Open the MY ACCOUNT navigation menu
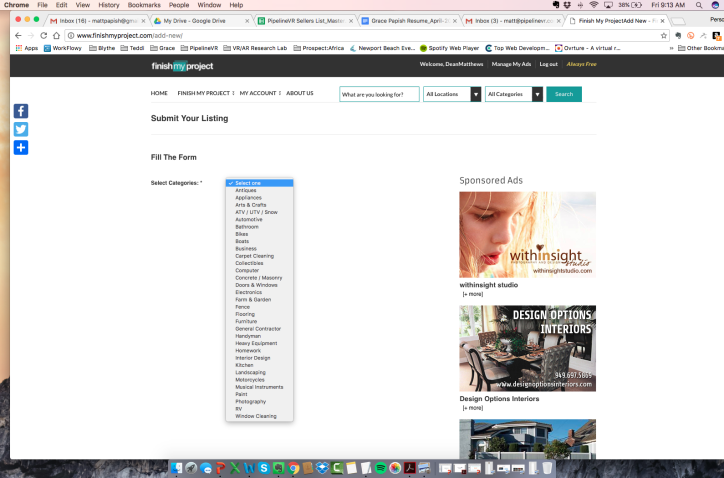This screenshot has width=724, height=478. [x=260, y=93]
